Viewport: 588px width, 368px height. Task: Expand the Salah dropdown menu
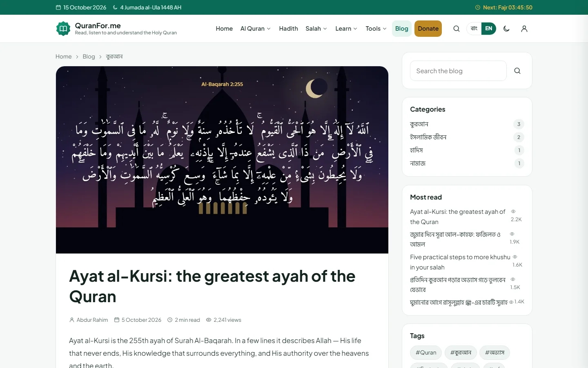[x=316, y=29]
